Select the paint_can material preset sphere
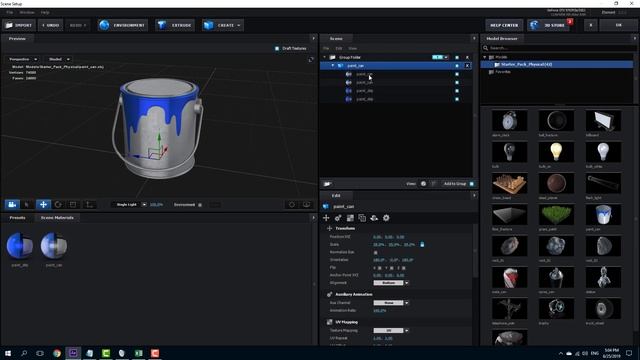 [x=54, y=246]
